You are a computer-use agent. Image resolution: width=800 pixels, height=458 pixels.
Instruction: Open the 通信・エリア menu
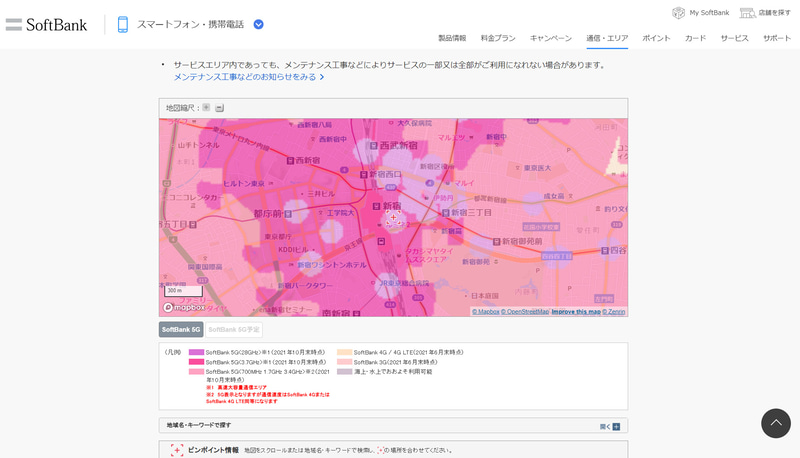coord(607,38)
